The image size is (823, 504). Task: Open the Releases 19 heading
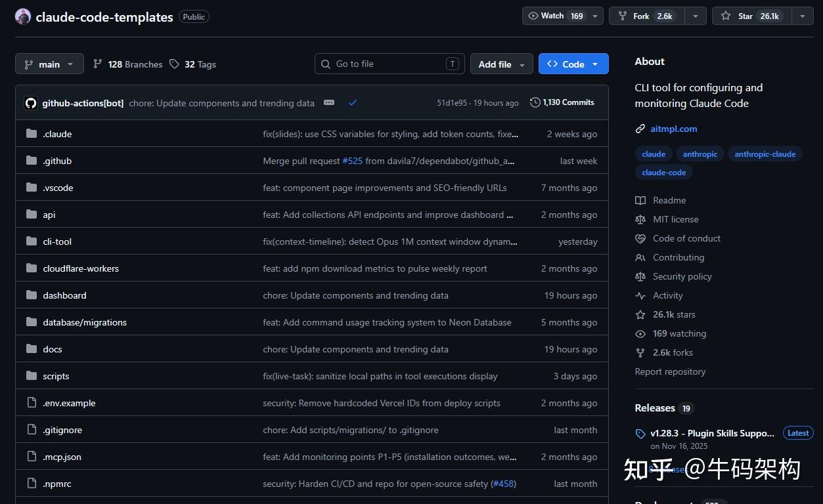(664, 408)
